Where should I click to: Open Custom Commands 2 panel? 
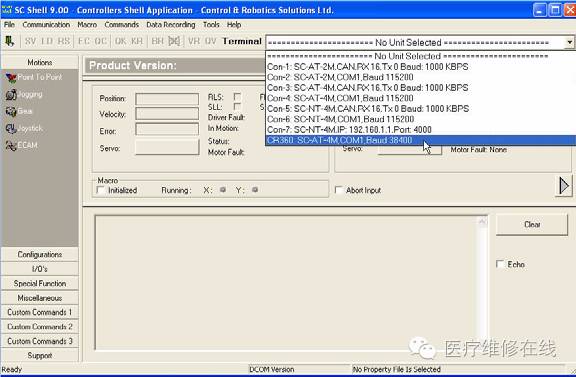tap(40, 326)
